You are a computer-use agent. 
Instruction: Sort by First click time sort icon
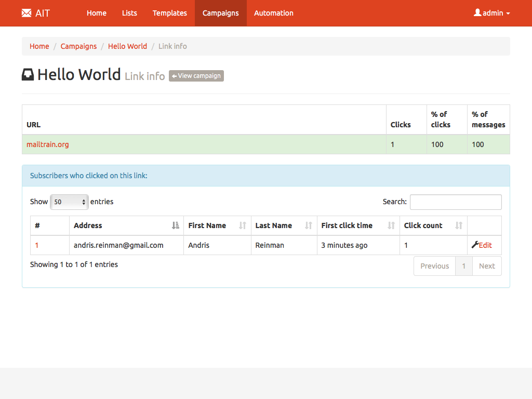click(391, 225)
